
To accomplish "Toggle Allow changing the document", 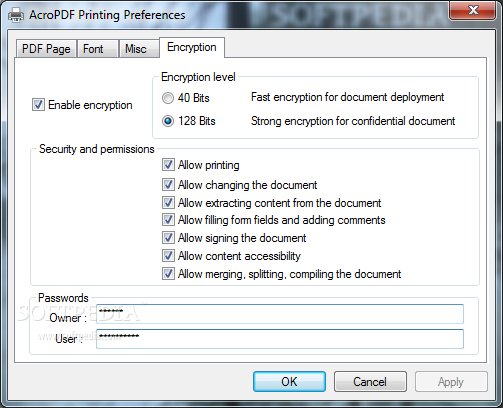I will [x=168, y=184].
